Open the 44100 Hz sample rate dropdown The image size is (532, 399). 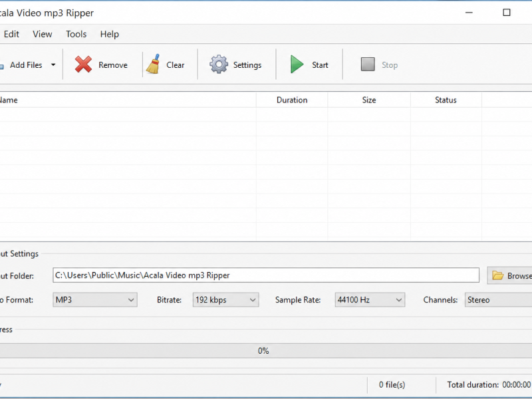370,300
